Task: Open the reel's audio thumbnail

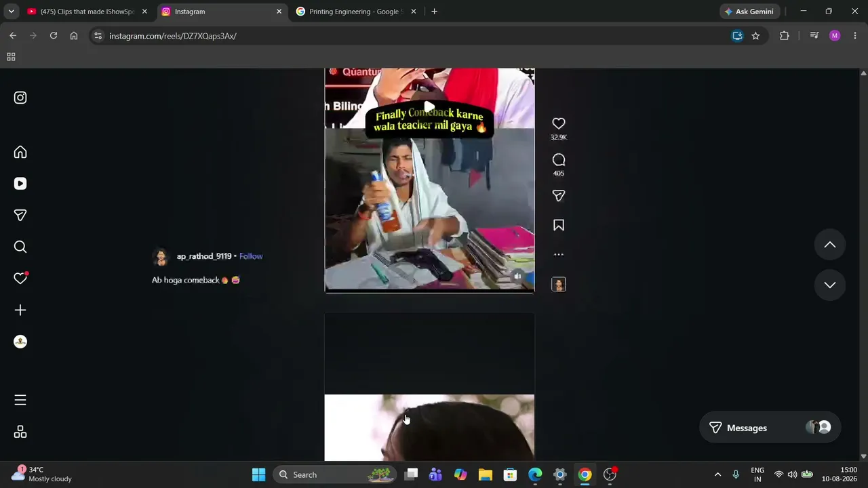Action: [x=559, y=285]
